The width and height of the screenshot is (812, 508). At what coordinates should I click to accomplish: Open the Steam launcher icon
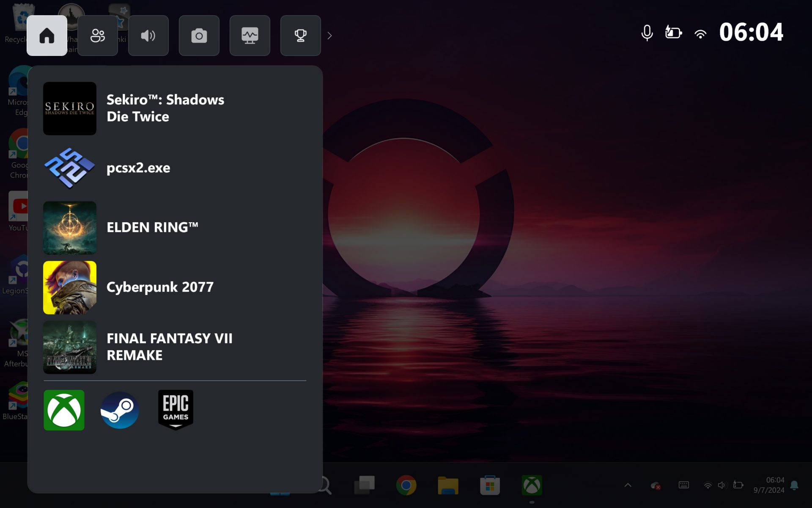[x=120, y=410]
